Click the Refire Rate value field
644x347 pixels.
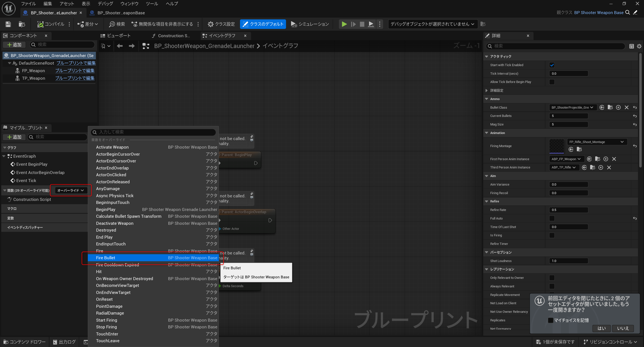(x=568, y=210)
